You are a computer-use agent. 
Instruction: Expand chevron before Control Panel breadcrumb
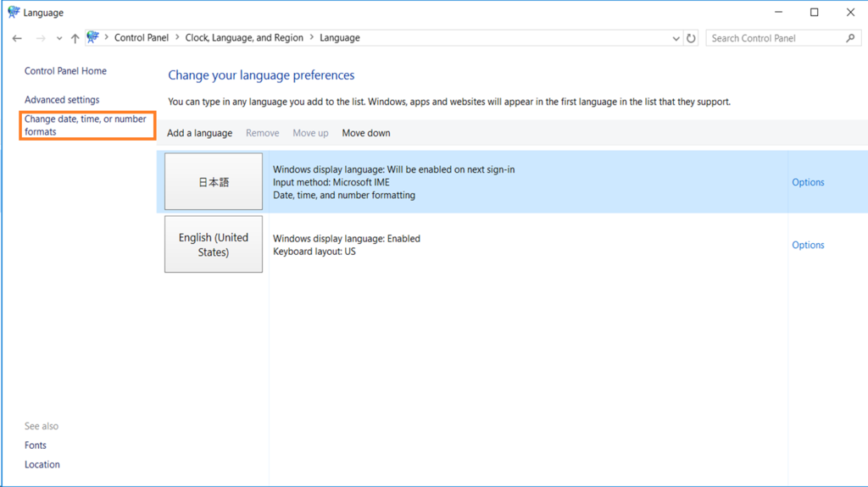(106, 37)
